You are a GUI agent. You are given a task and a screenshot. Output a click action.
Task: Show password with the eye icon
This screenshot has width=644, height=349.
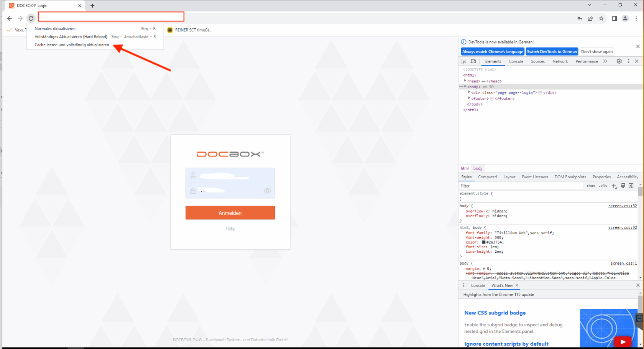[x=268, y=191]
